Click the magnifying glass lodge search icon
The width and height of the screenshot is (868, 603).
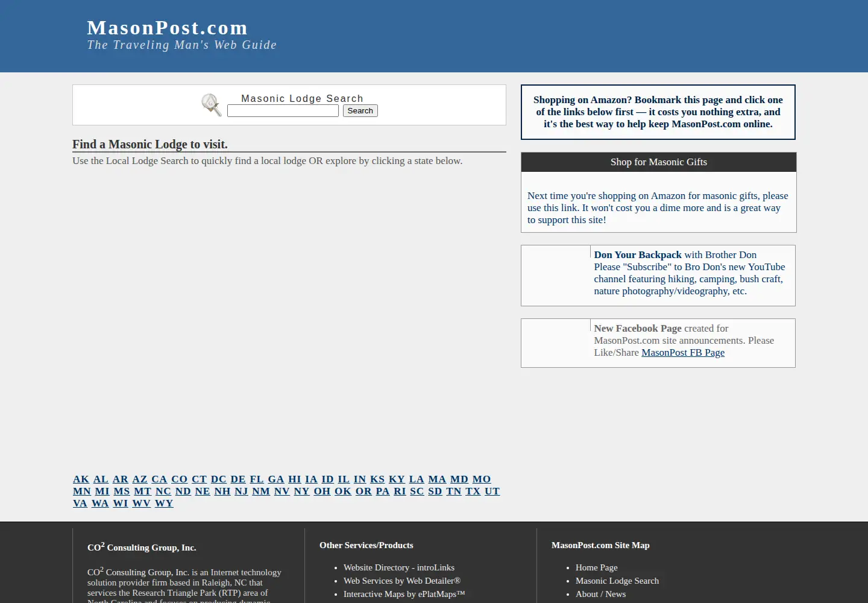[x=212, y=105]
